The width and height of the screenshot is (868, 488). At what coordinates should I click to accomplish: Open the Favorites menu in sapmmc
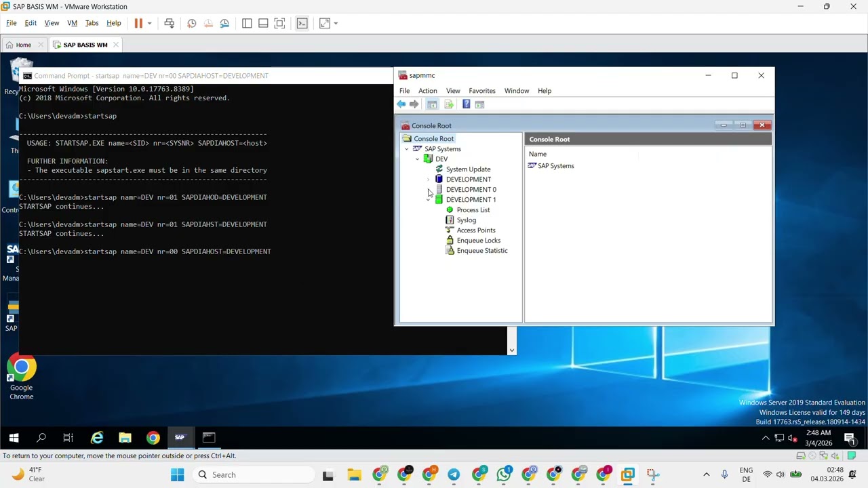coord(482,91)
